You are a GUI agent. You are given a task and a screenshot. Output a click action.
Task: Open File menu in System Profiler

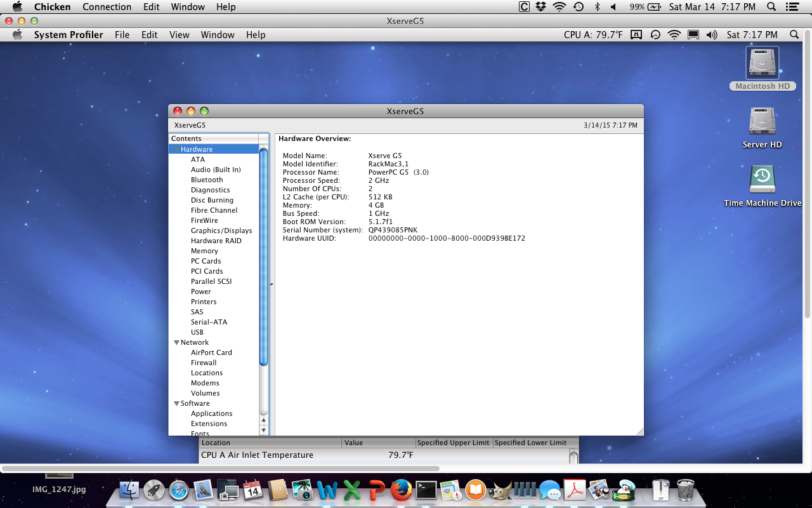point(122,35)
